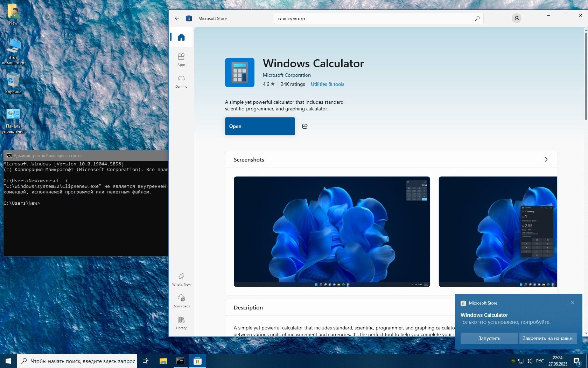Open the Downloads page in sidebar
The width and height of the screenshot is (588, 368).
click(x=181, y=301)
